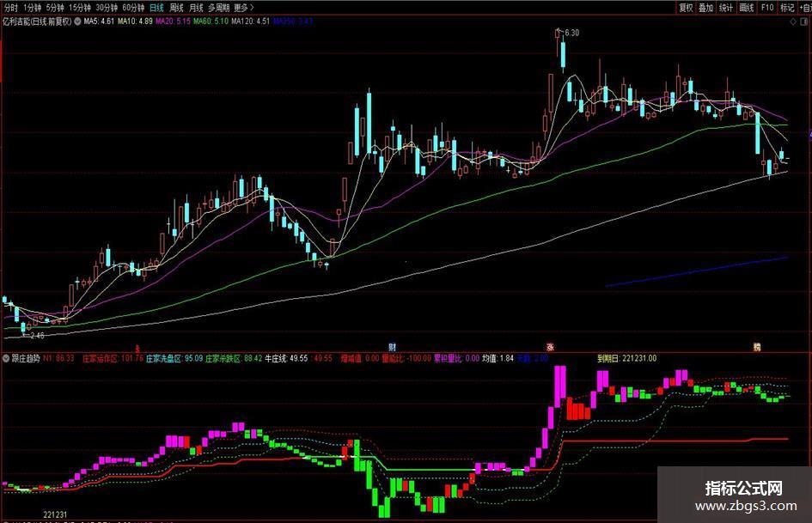Click the diamond icon at chart top right

coord(793,21)
